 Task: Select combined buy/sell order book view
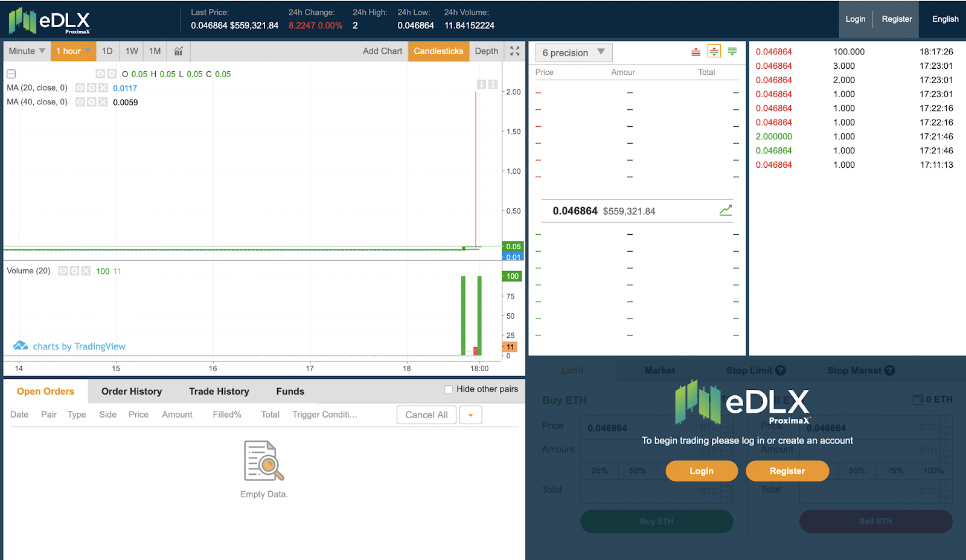tap(714, 52)
